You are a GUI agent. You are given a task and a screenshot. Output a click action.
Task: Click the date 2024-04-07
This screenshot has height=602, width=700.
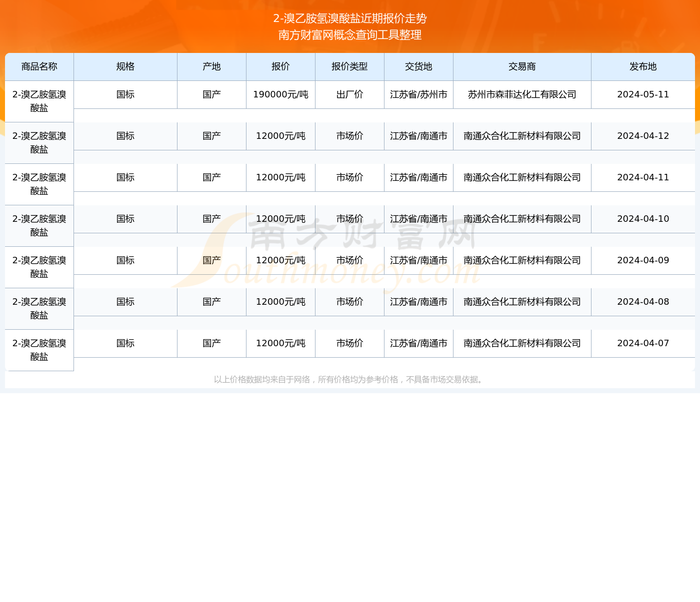click(643, 343)
